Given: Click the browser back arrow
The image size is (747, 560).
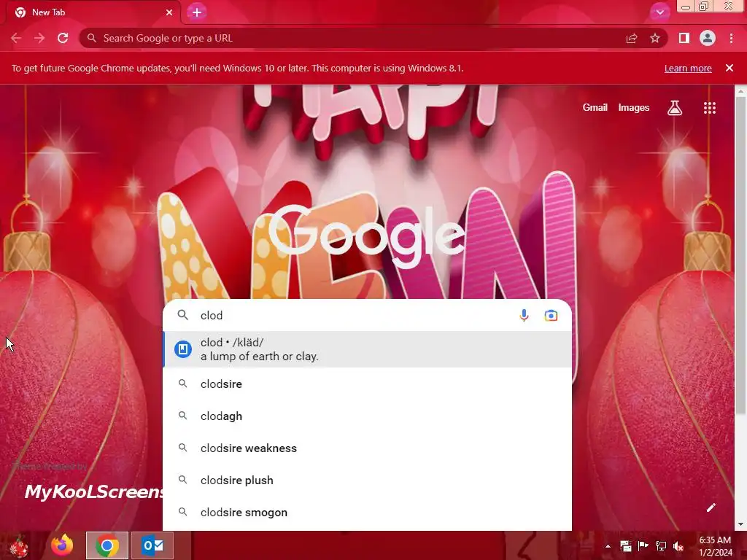Looking at the screenshot, I should pyautogui.click(x=16, y=38).
